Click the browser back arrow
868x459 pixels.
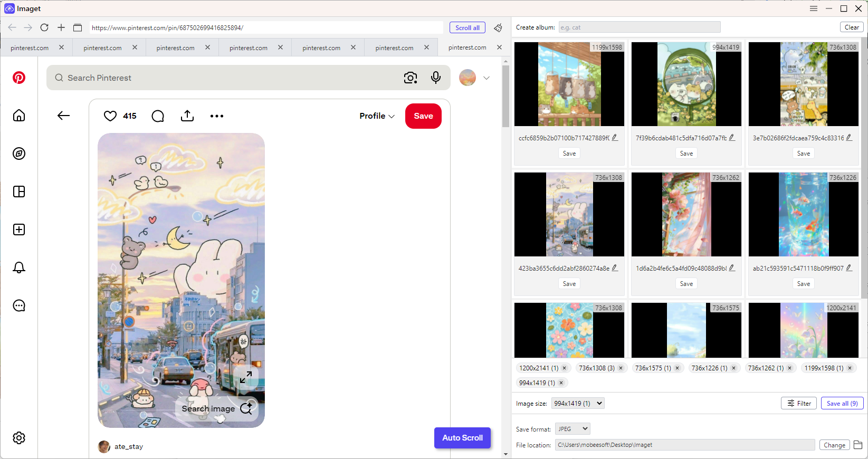pyautogui.click(x=12, y=27)
